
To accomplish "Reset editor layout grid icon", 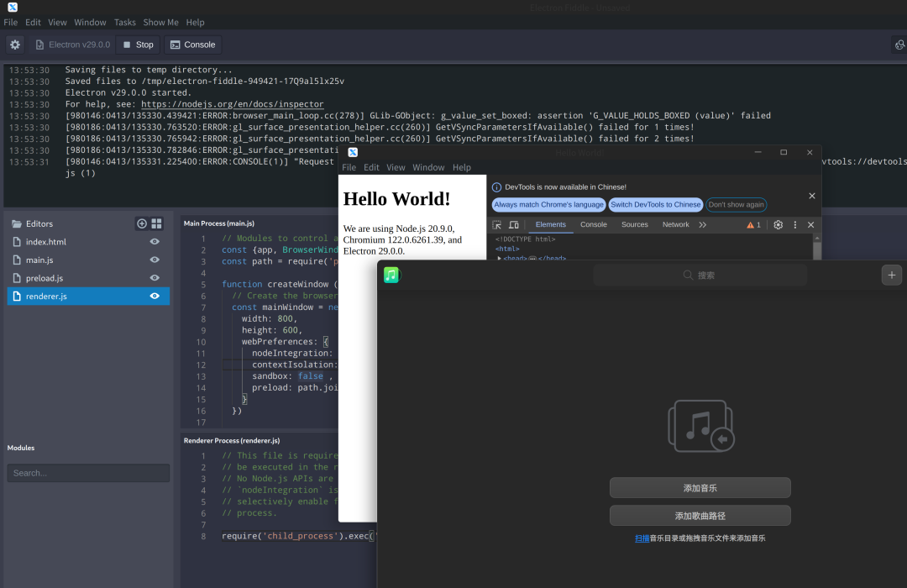I will (157, 223).
